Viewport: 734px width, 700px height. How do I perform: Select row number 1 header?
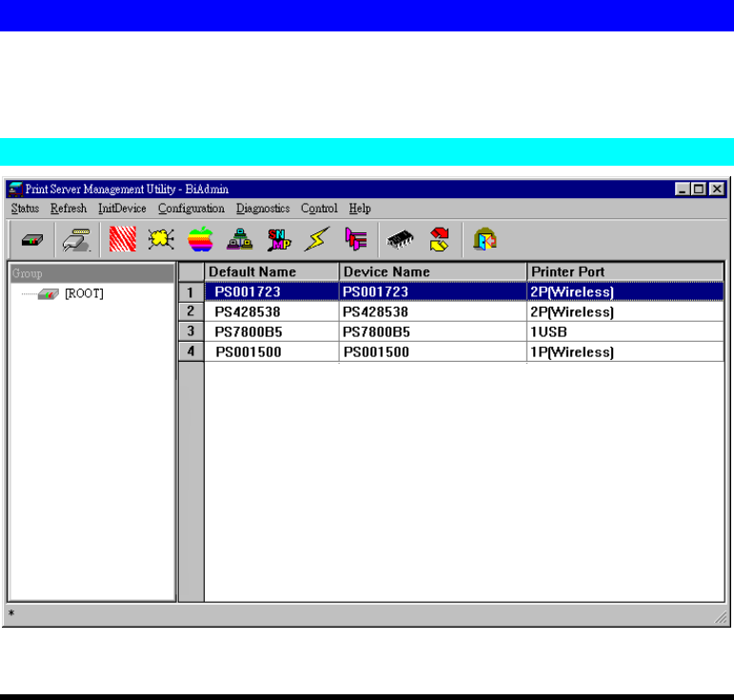coord(190,292)
